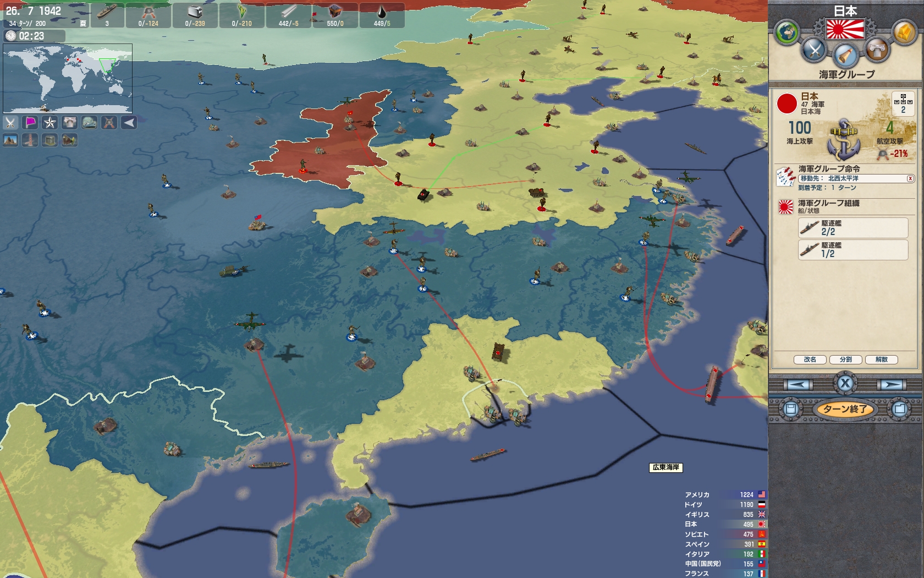
Task: Toggle the bridge tower infrastructure overlay
Action: point(30,140)
